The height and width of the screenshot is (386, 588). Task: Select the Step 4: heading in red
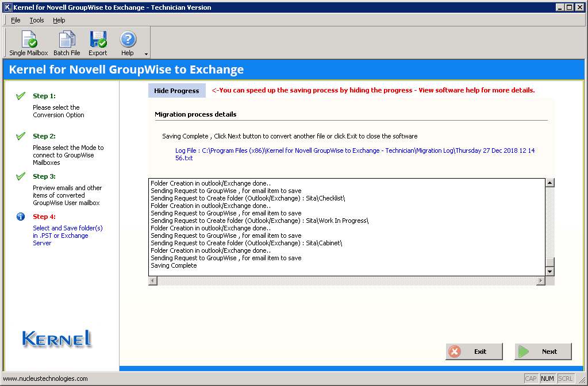click(44, 217)
